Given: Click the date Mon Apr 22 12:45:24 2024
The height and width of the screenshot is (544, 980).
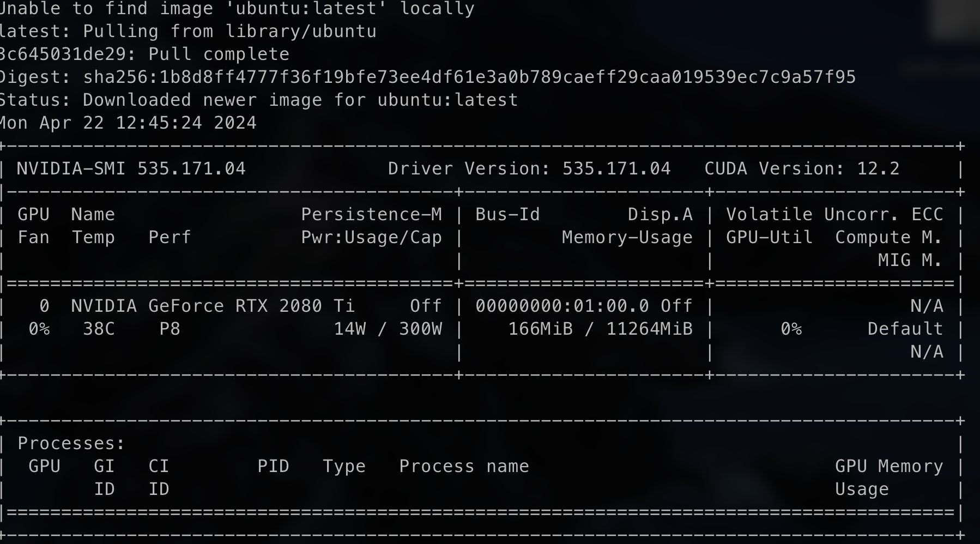Looking at the screenshot, I should click(x=128, y=123).
